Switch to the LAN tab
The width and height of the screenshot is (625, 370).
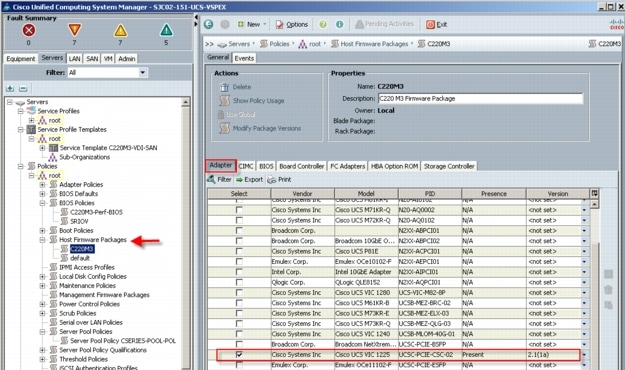[x=75, y=59]
